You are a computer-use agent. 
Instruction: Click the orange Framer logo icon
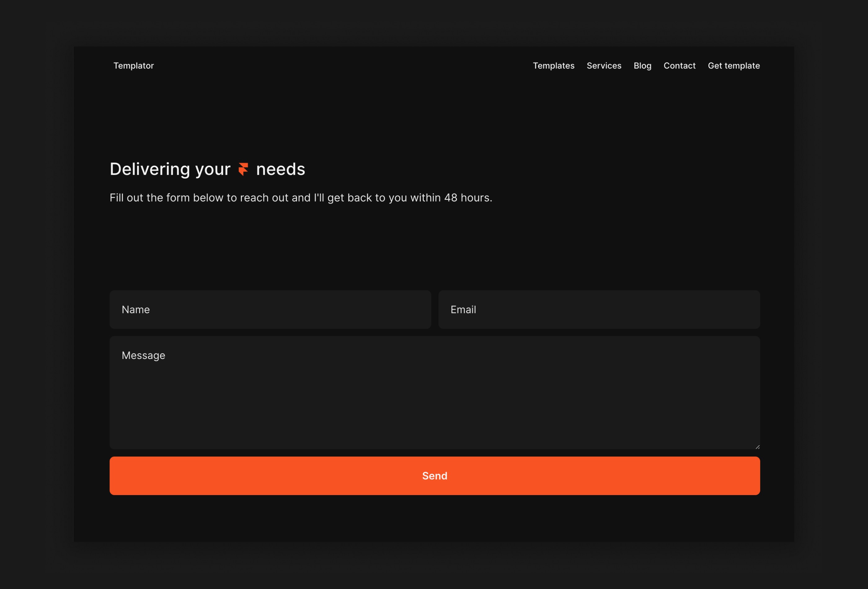(x=244, y=169)
